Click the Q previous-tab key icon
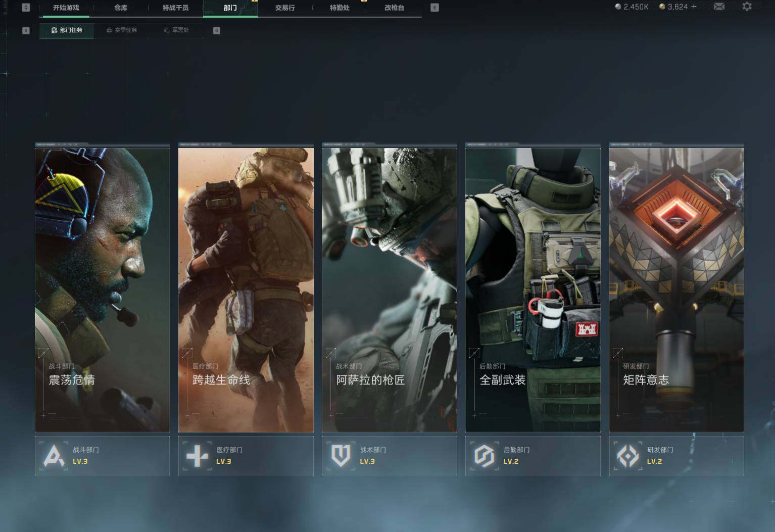Viewport: 775px width, 532px height. pos(26,8)
